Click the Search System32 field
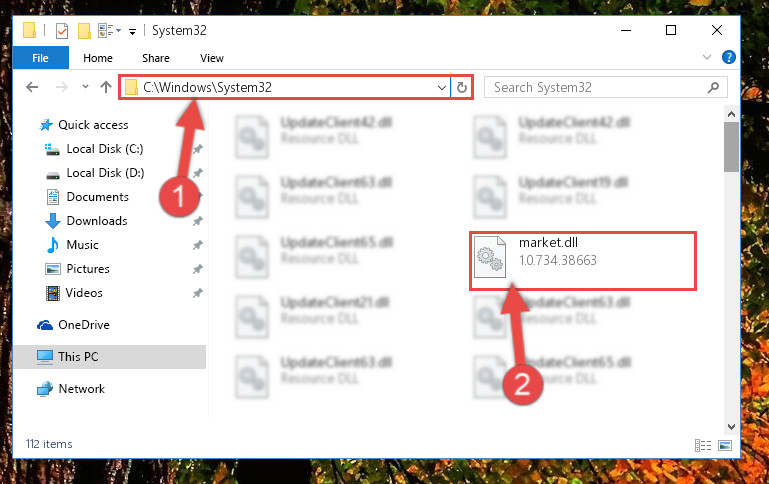 coord(605,87)
